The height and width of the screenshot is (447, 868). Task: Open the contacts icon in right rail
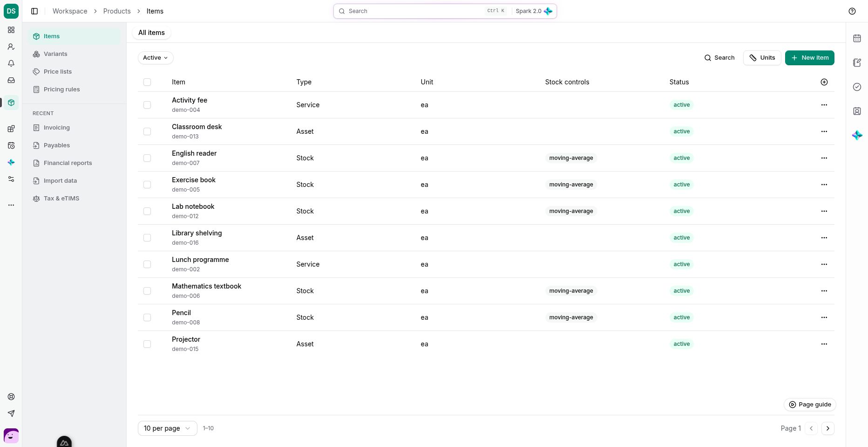coord(857,111)
